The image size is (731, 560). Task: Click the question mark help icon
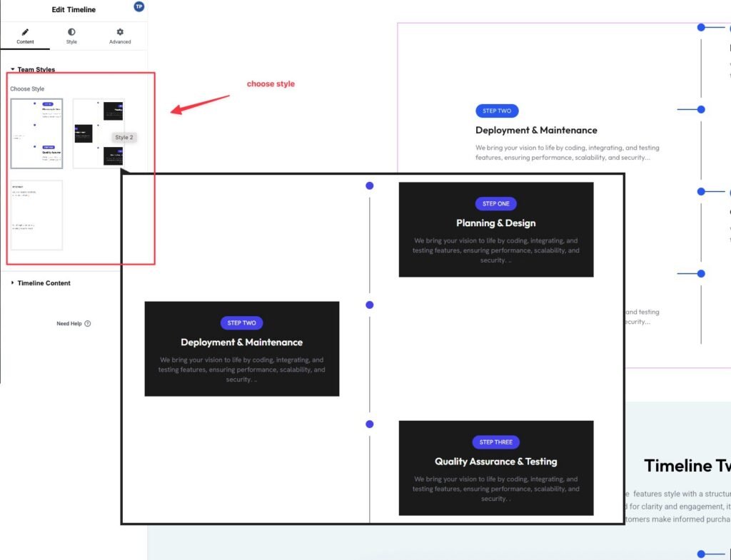point(88,324)
